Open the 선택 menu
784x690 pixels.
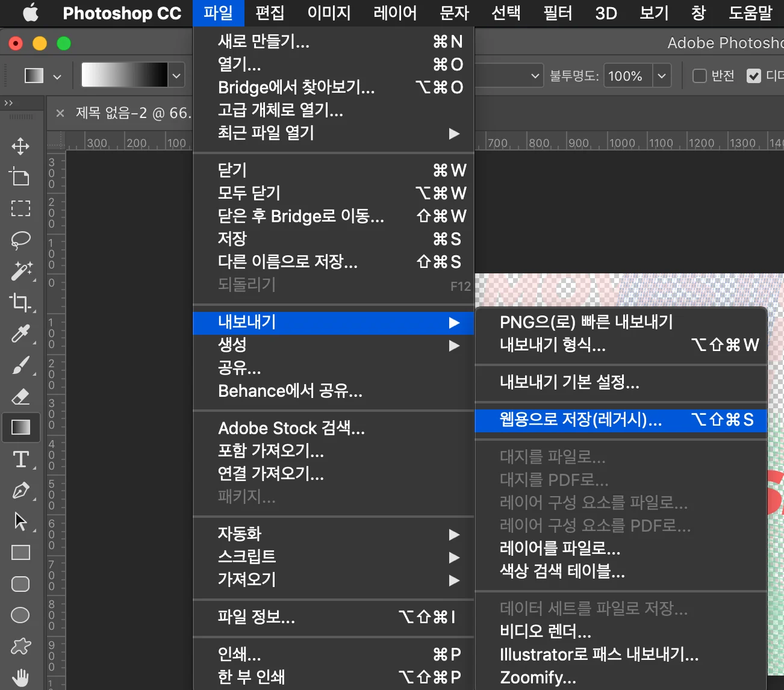pos(506,13)
